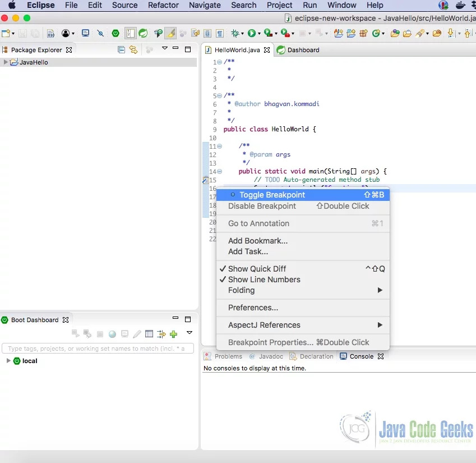
Task: Open the Source menu
Action: coord(125,5)
